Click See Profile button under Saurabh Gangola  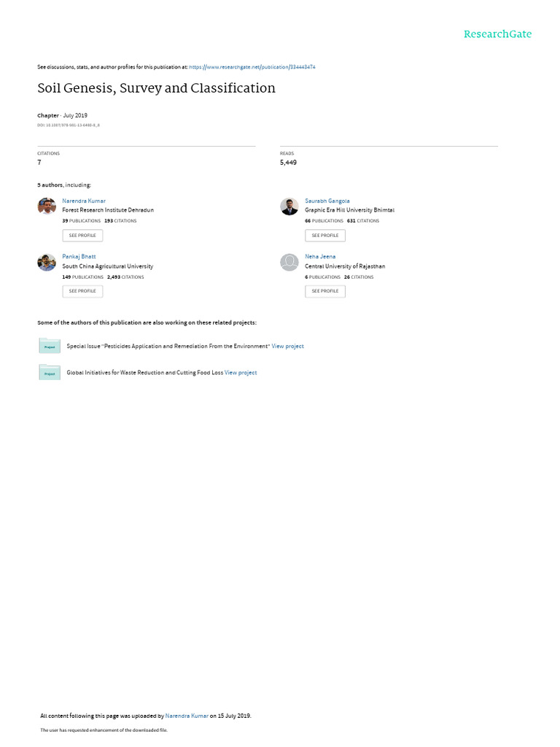click(325, 236)
